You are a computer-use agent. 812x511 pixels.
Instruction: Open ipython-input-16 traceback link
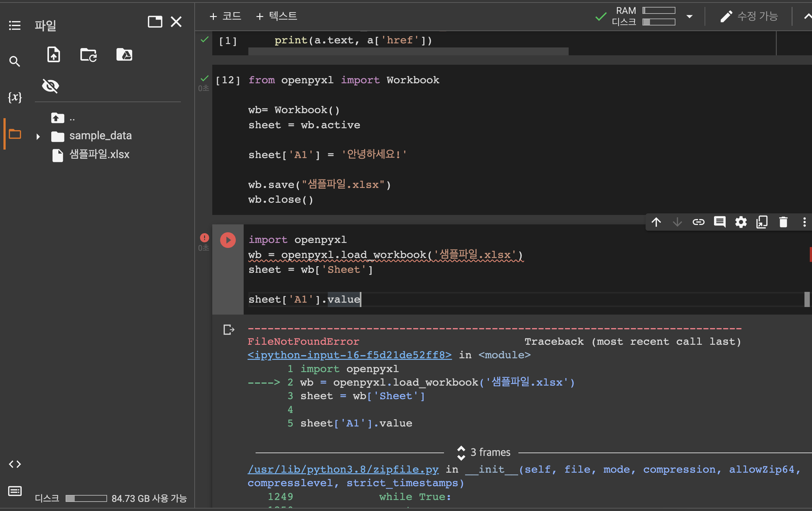(349, 355)
